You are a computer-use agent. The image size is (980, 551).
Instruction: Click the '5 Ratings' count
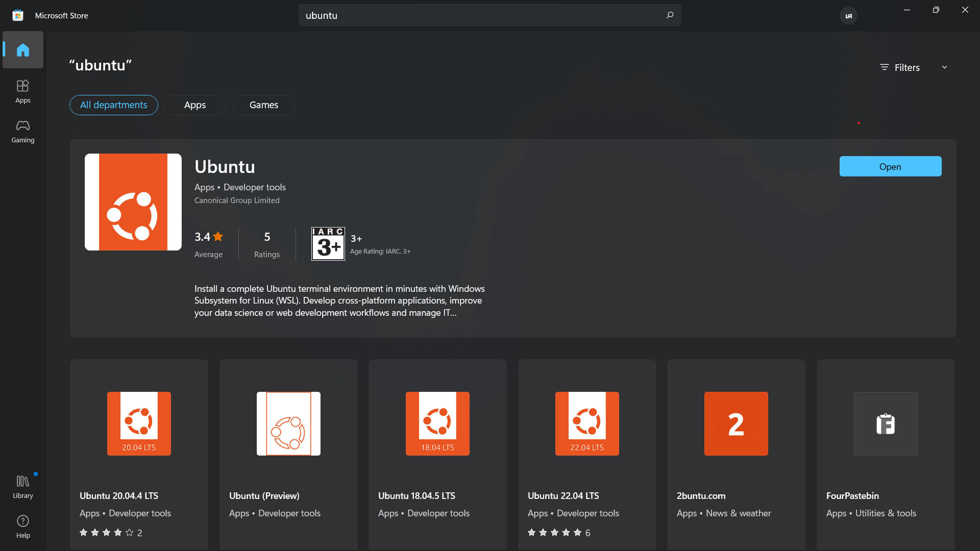tap(267, 244)
